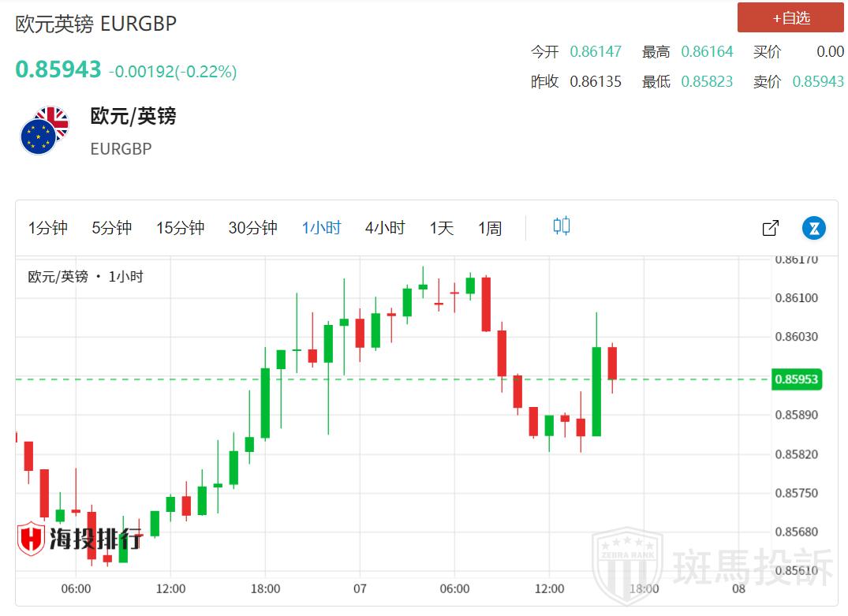Add to watchlist with +自选 button
The image size is (848, 616).
(790, 17)
